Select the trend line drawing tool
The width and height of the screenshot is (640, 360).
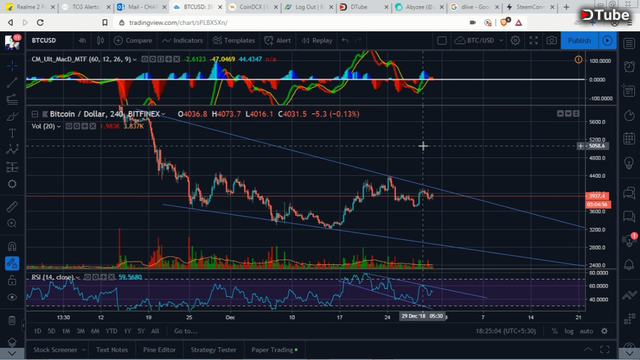[x=12, y=82]
